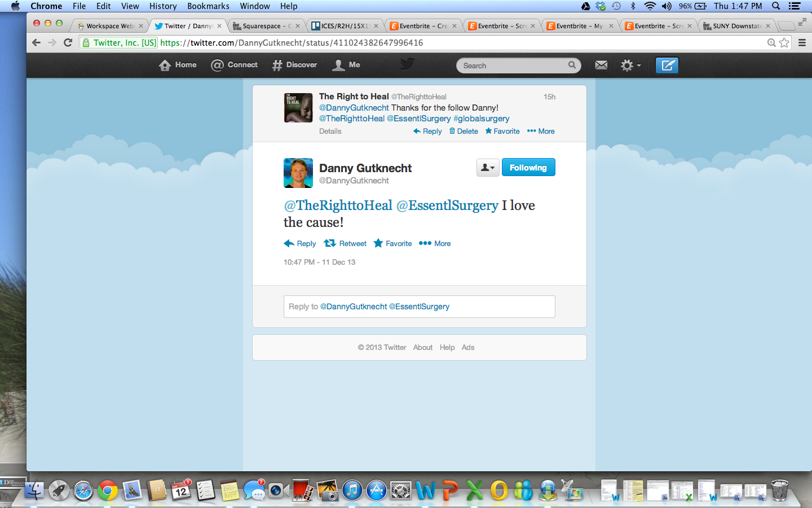
Task: Open Messages from the dock
Action: point(254,491)
